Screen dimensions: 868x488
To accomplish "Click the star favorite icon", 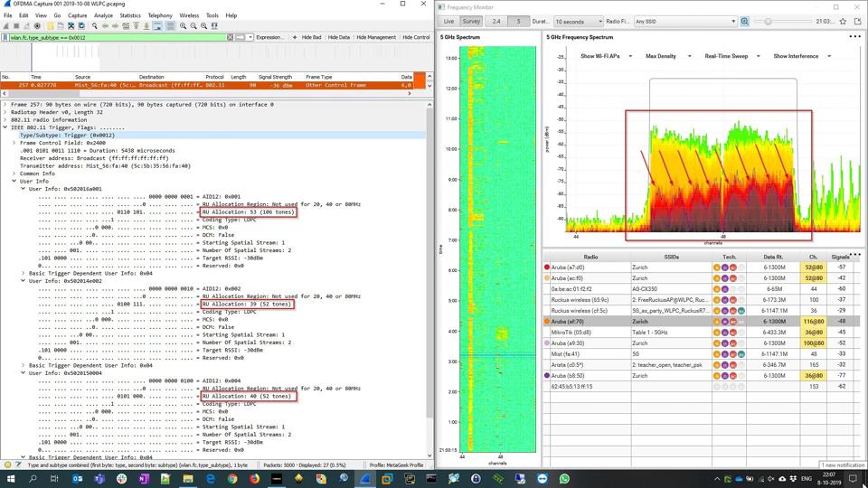I will point(843,21).
